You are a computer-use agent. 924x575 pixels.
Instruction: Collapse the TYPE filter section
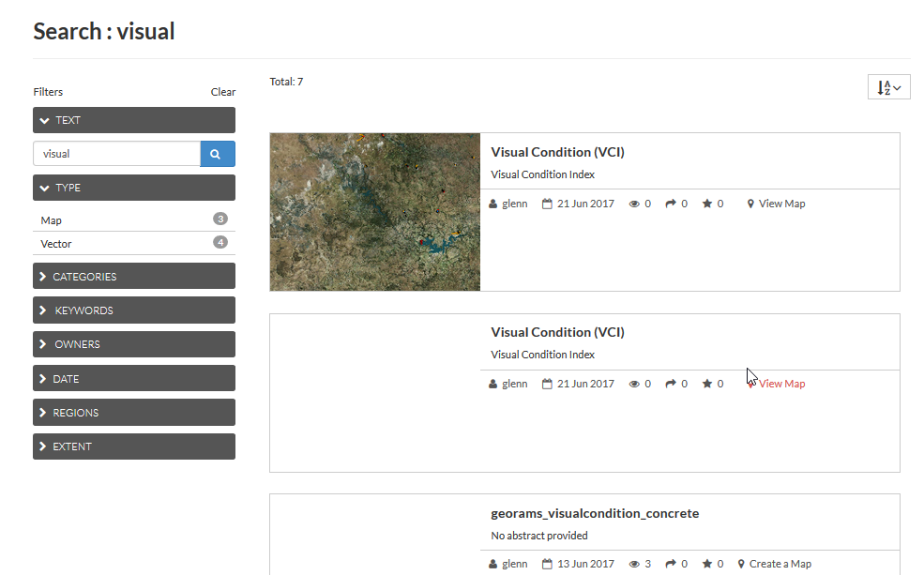(x=134, y=188)
